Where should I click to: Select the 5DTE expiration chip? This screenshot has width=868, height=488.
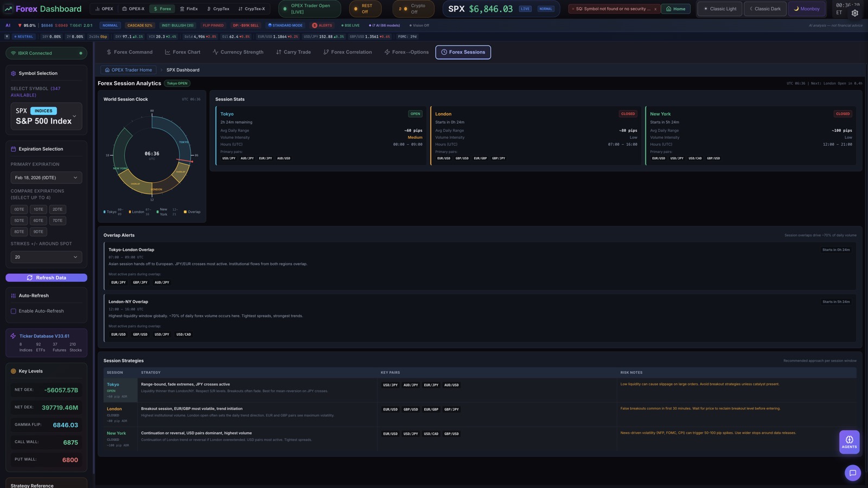[x=20, y=221]
